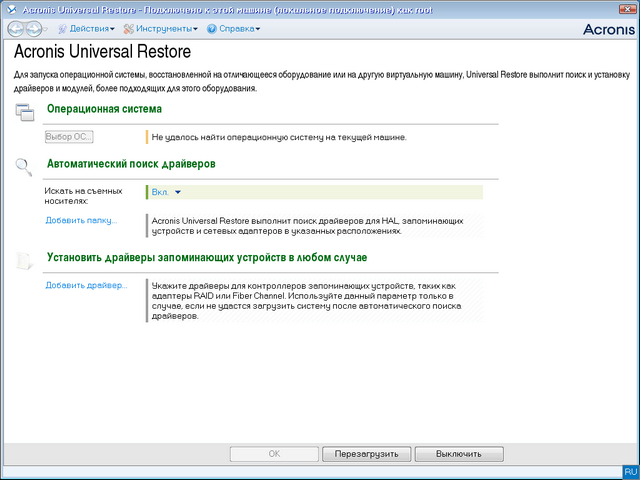640x480 pixels.
Task: Open the Справка menu
Action: coord(233,29)
